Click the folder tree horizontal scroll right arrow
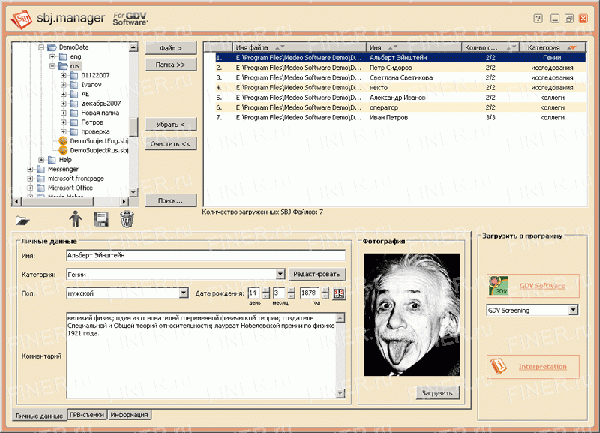The width and height of the screenshot is (600, 433). click(124, 201)
